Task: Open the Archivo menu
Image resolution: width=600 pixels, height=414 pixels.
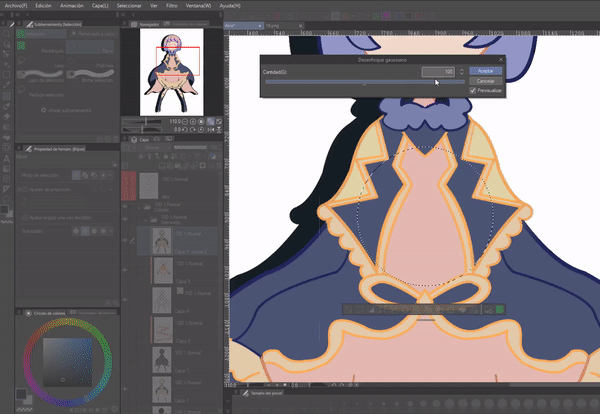Action: (16, 6)
